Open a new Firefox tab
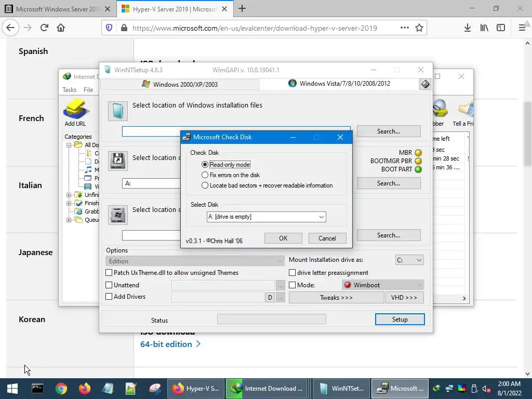532x399 pixels. coord(242,8)
